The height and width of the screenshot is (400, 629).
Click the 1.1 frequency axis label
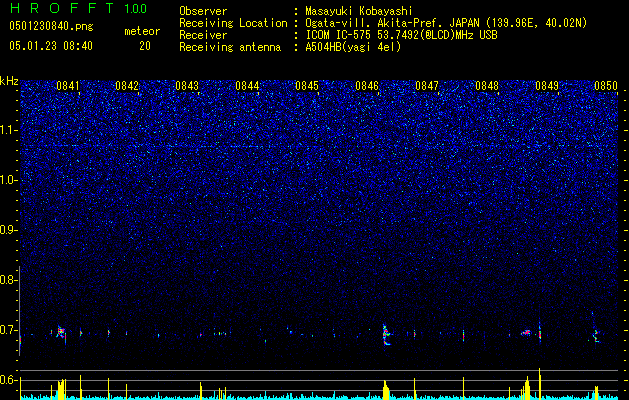(x=9, y=130)
